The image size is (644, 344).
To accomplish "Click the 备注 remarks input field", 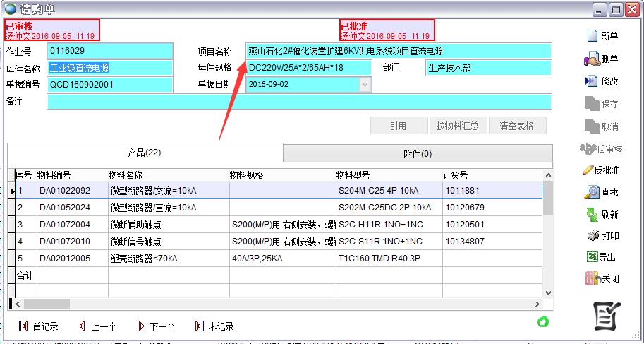I will pyautogui.click(x=299, y=102).
